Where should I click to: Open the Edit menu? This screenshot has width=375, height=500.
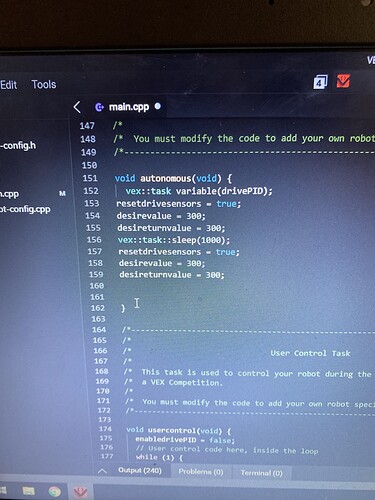[x=9, y=85]
